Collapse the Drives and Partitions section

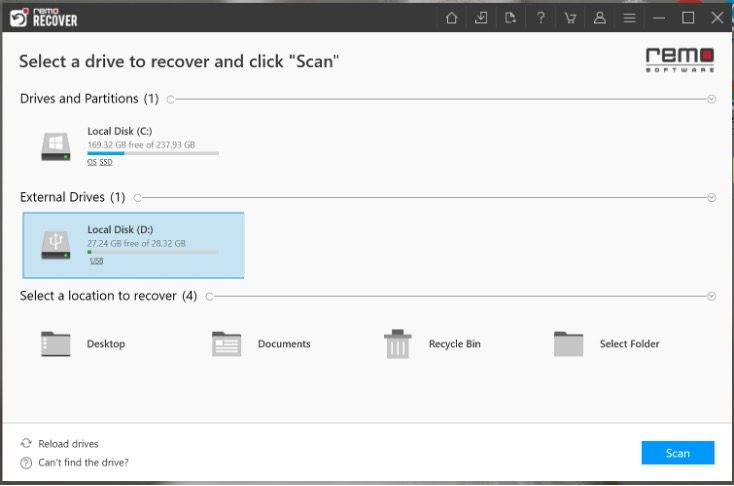pos(711,99)
